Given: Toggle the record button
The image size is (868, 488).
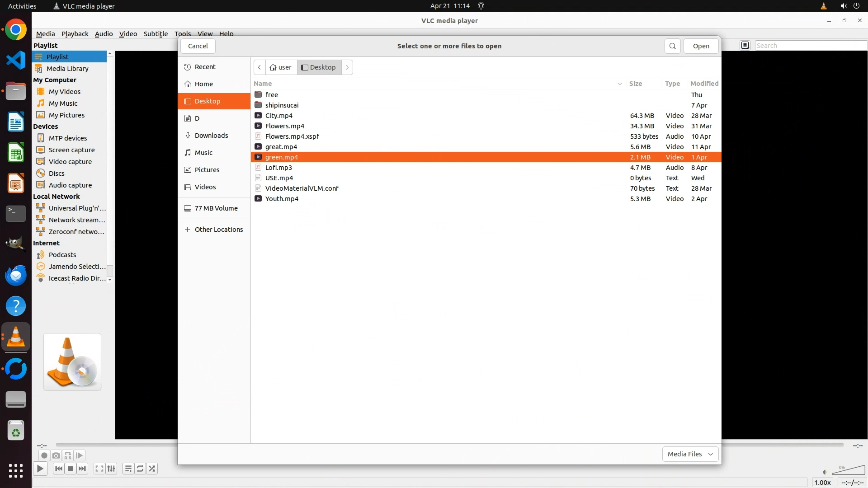Looking at the screenshot, I should pyautogui.click(x=44, y=455).
